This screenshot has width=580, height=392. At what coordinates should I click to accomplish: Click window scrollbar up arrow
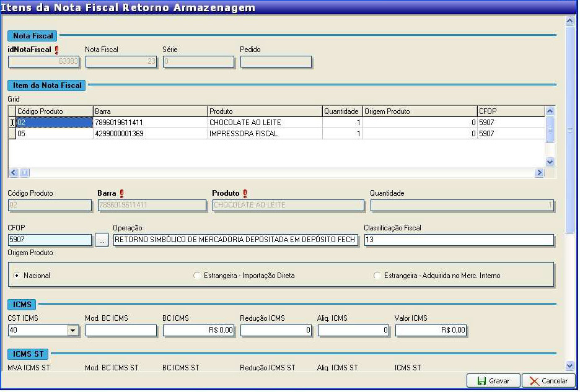[570, 20]
